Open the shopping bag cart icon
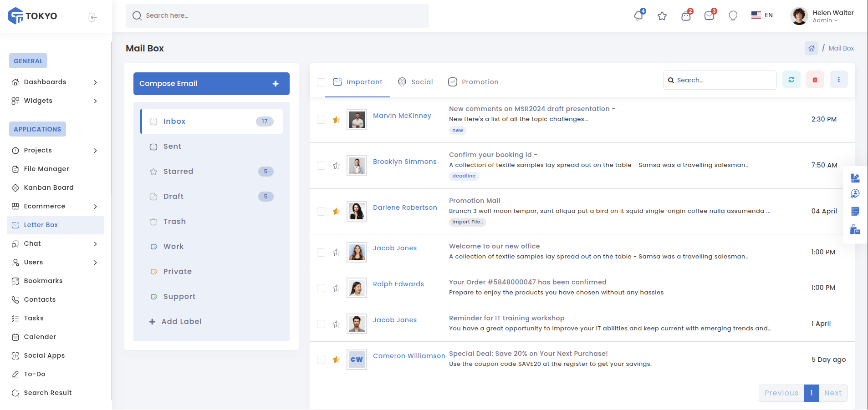The height and width of the screenshot is (410, 868). (686, 16)
